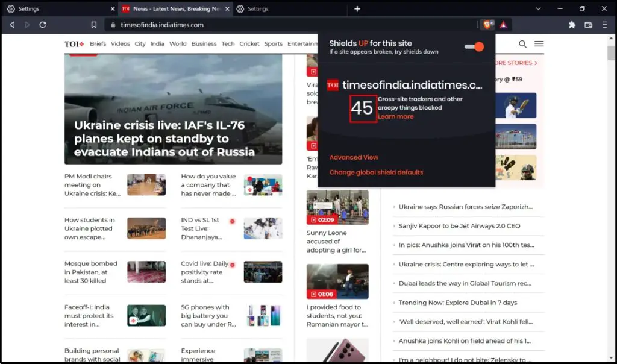The image size is (617, 364).
Task: Click Learn more in Shields panel
Action: tap(395, 116)
